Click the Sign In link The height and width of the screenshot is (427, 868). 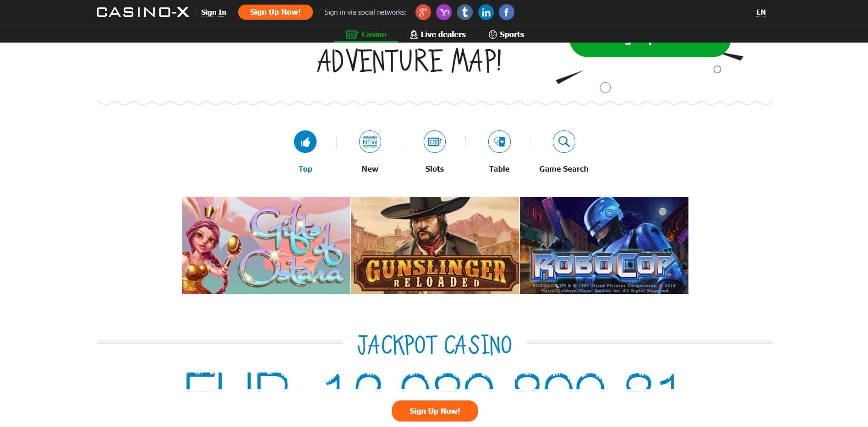click(x=213, y=12)
